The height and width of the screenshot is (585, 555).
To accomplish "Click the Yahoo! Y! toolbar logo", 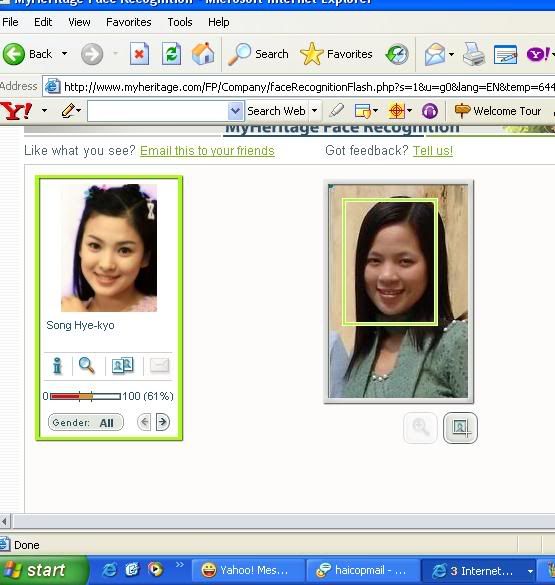I will coord(16,111).
